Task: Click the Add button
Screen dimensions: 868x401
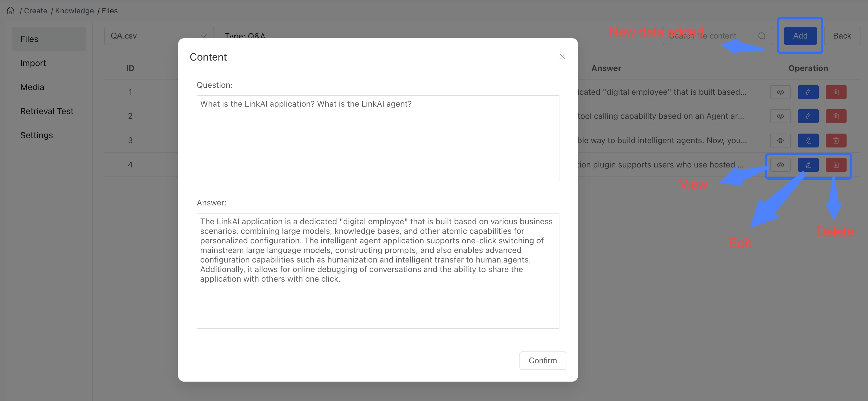Action: [x=800, y=36]
